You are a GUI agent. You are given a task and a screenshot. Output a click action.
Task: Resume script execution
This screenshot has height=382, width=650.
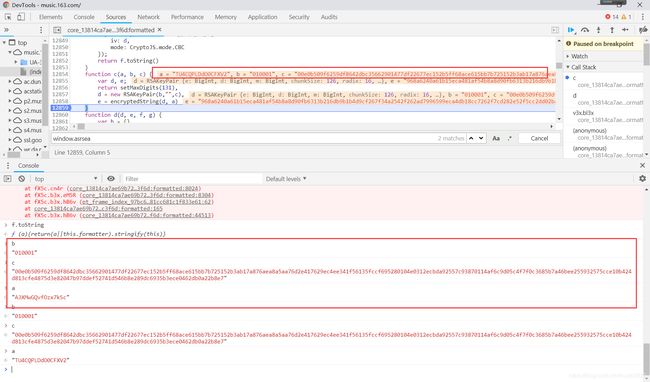point(571,30)
